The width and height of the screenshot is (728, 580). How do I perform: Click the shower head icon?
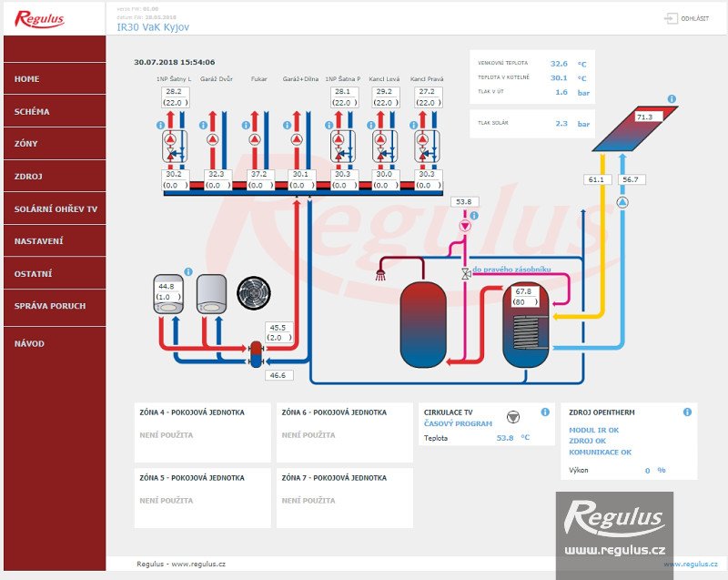380,275
